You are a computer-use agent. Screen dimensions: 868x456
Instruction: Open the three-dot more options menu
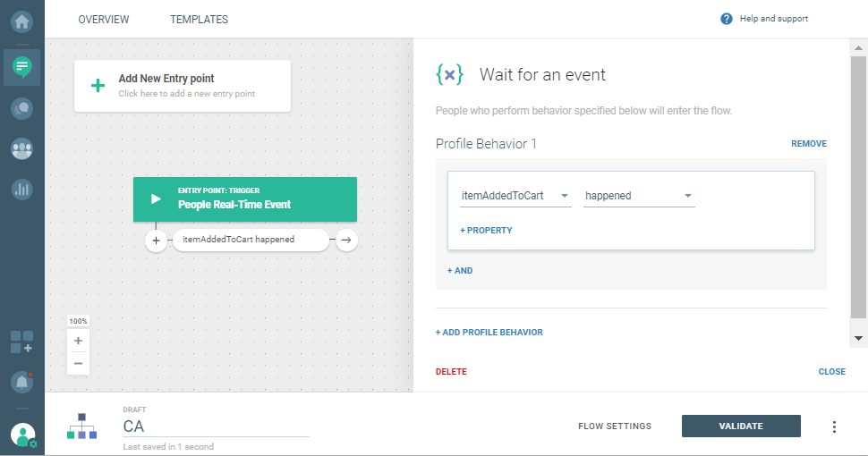coord(834,426)
